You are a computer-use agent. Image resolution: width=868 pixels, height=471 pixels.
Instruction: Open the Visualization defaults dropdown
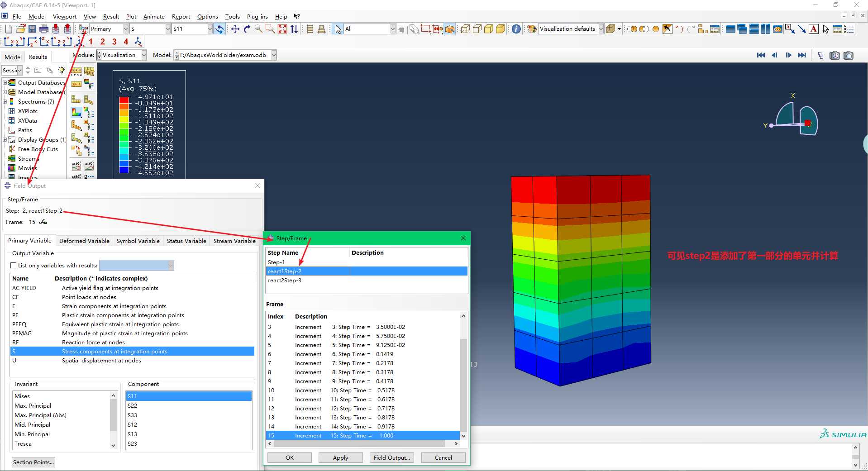tap(601, 29)
